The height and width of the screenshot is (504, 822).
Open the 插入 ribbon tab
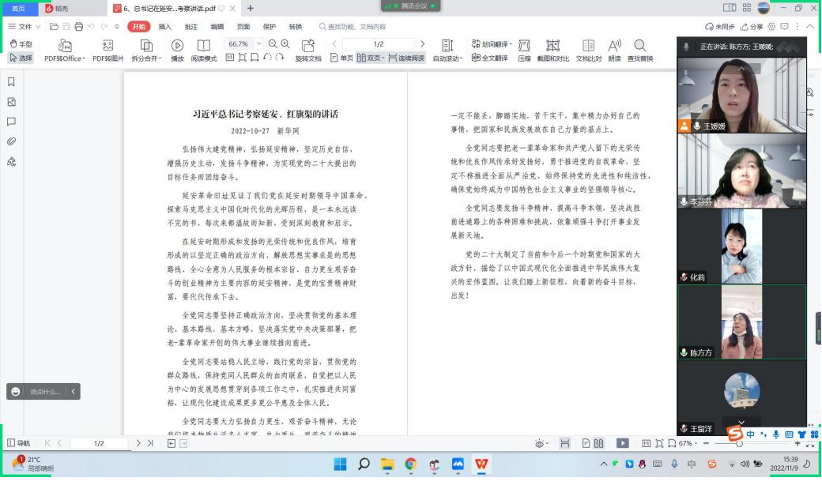click(x=164, y=26)
